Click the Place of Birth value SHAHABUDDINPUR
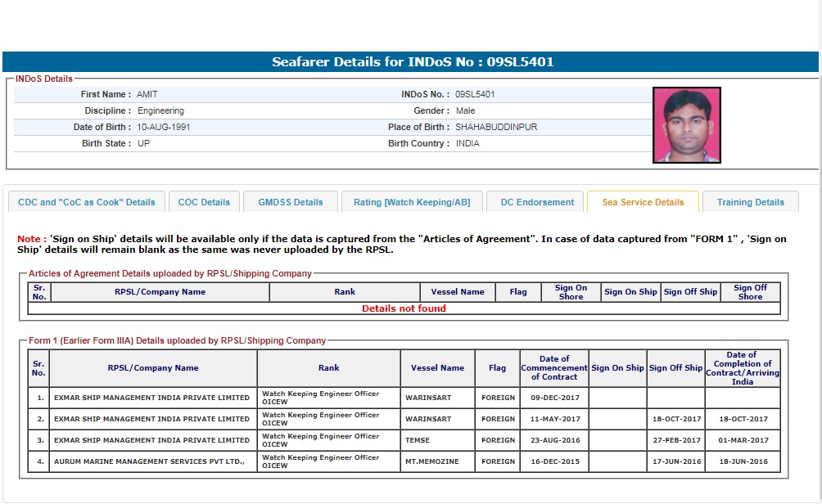 point(496,127)
